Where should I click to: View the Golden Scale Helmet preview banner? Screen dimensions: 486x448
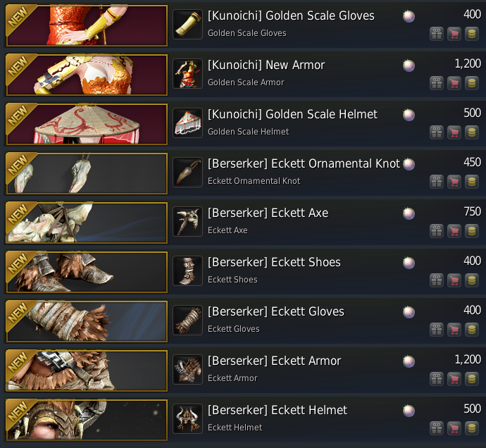pos(87,124)
